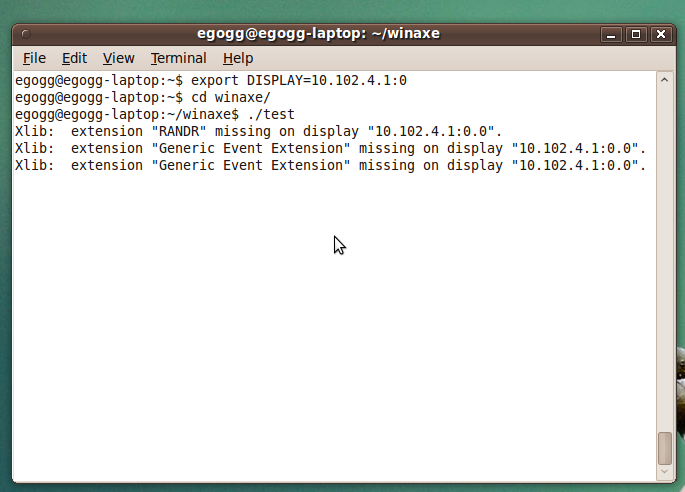Open the File menu
Screen dimensions: 685x492
(34, 58)
